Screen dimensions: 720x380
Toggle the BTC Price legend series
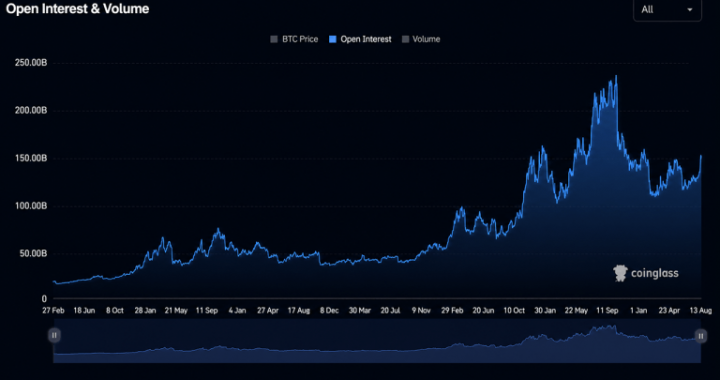point(294,39)
